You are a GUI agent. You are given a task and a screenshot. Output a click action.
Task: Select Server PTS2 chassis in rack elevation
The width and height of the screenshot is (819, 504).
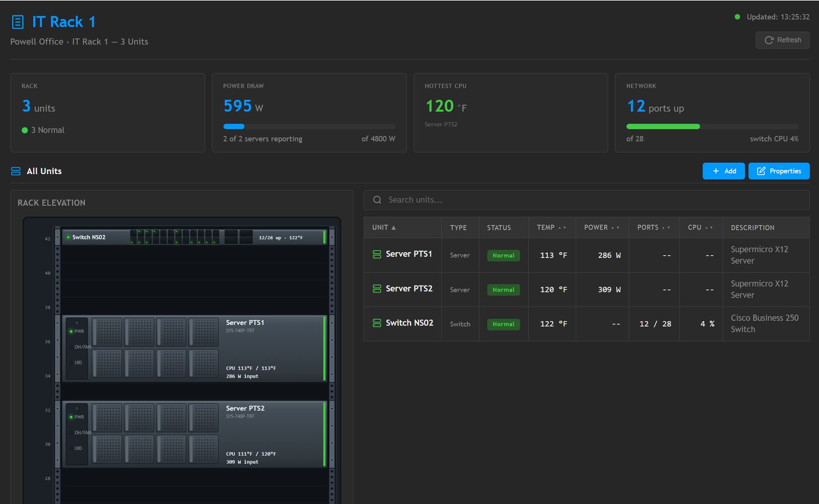[194, 434]
